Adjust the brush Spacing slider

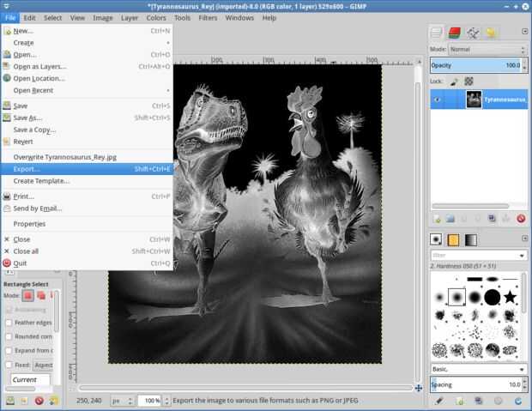tap(475, 384)
